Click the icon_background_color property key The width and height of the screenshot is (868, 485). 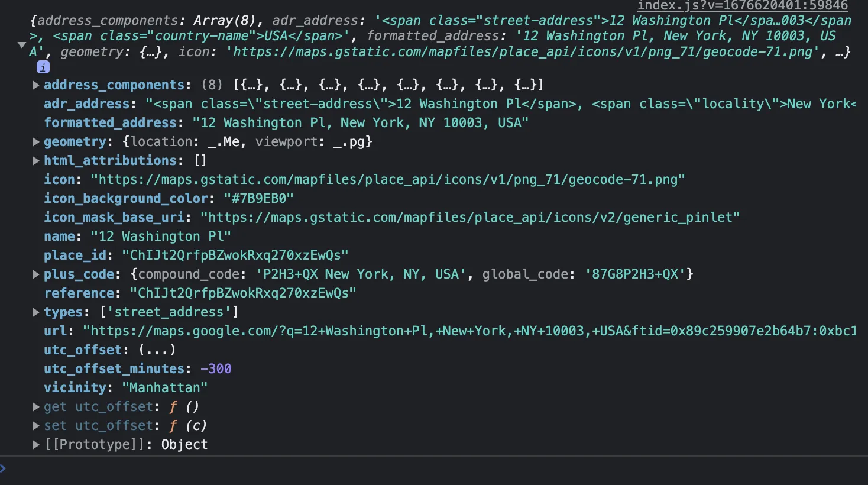coord(126,199)
